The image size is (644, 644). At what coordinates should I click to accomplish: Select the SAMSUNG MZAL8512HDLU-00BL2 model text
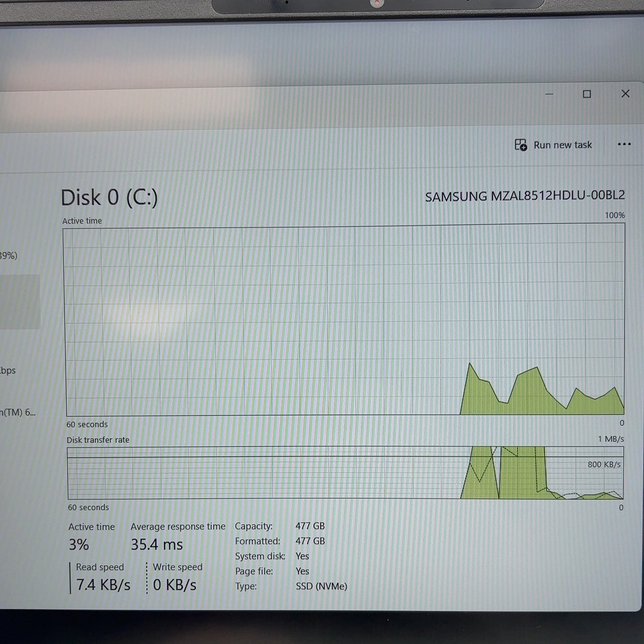click(x=525, y=196)
